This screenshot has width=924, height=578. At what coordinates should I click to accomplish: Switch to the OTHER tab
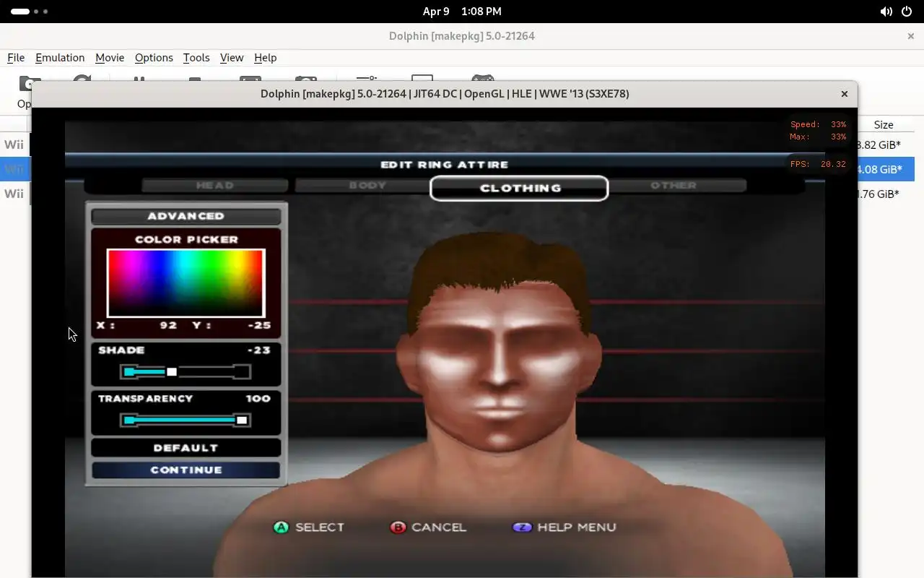(x=673, y=186)
